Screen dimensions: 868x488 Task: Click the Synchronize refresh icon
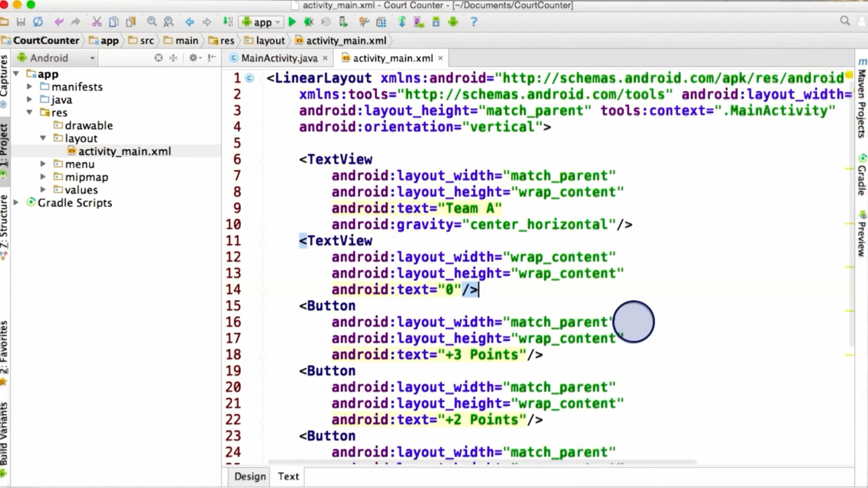pos(38,22)
